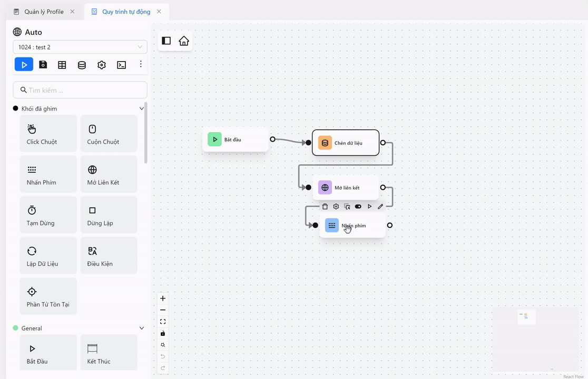
Task: Click the save workflow disk icon
Action: (x=43, y=65)
